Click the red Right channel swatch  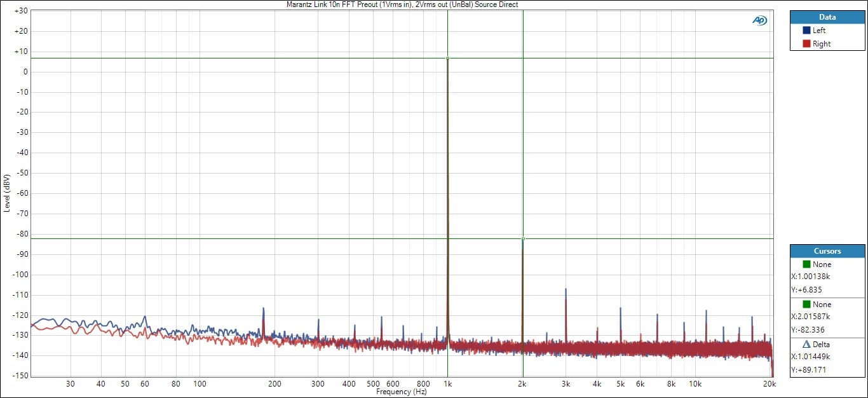(806, 44)
